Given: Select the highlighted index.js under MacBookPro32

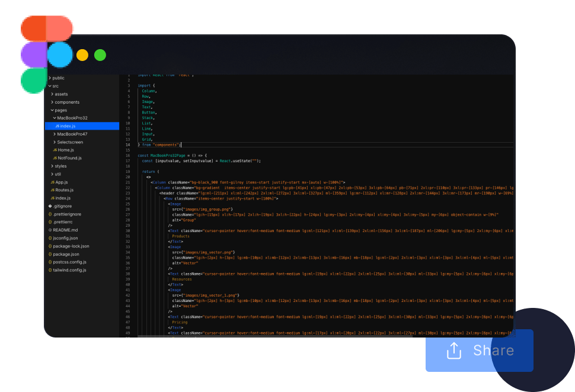Looking at the screenshot, I should click(x=82, y=126).
